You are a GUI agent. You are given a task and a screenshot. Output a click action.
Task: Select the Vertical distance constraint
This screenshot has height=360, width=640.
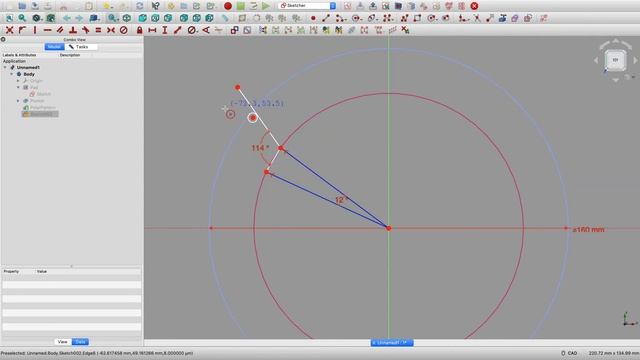pyautogui.click(x=165, y=30)
